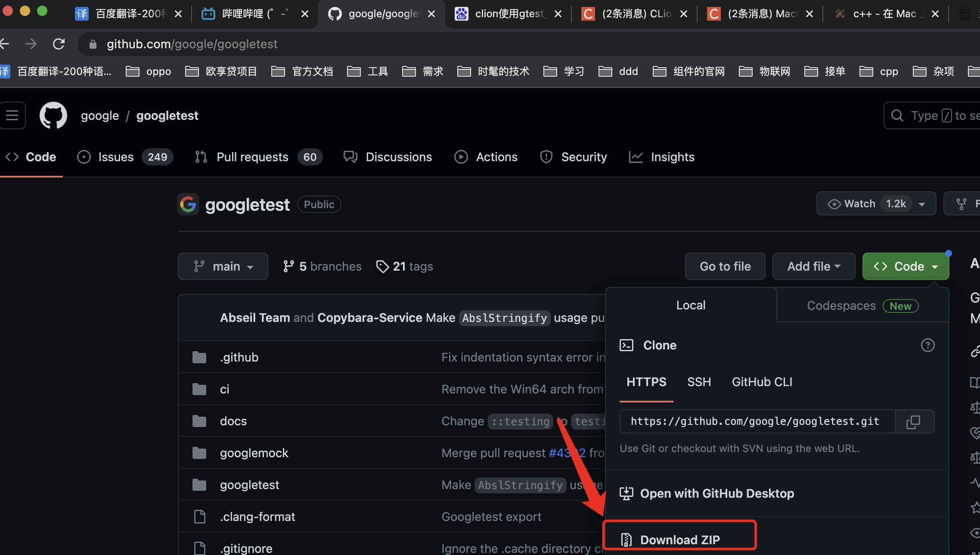Open the Actions tab
The height and width of the screenshot is (555, 980).
click(486, 157)
